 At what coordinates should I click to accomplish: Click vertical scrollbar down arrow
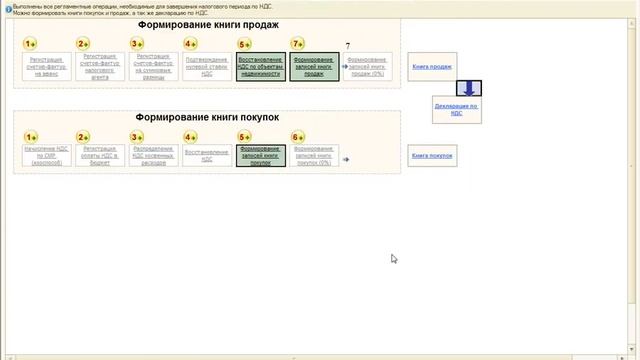631,349
